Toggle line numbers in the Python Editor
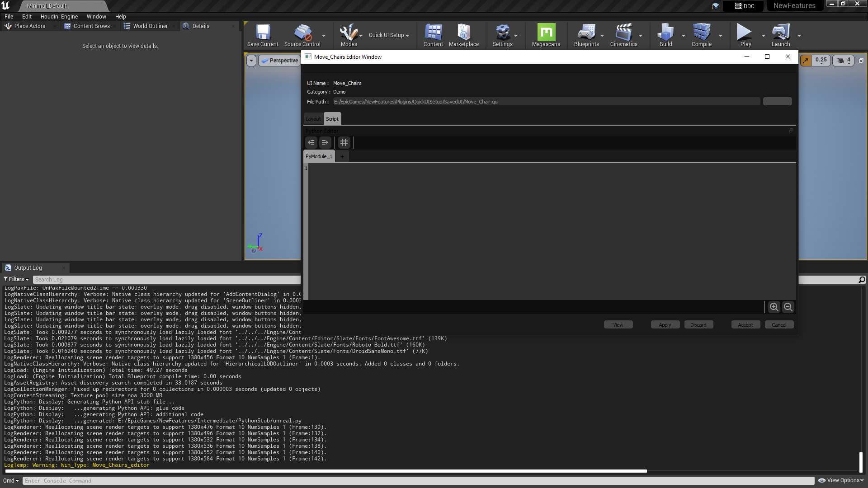 344,142
